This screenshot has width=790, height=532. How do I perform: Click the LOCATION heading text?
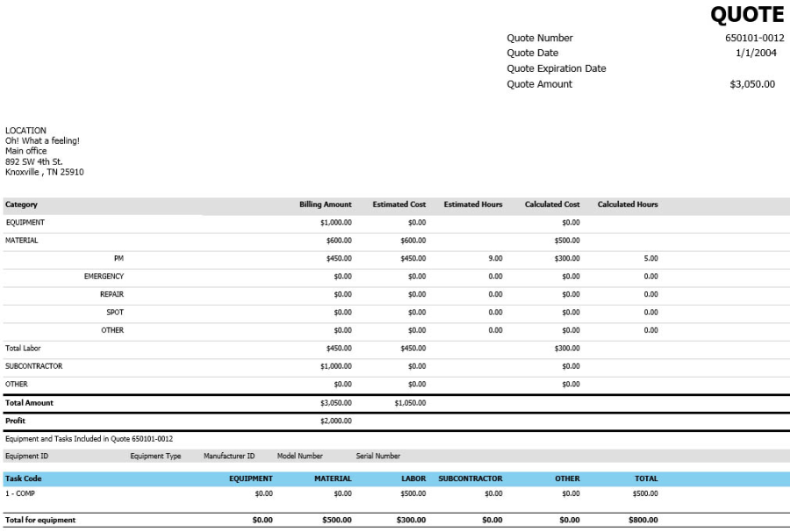(x=25, y=131)
